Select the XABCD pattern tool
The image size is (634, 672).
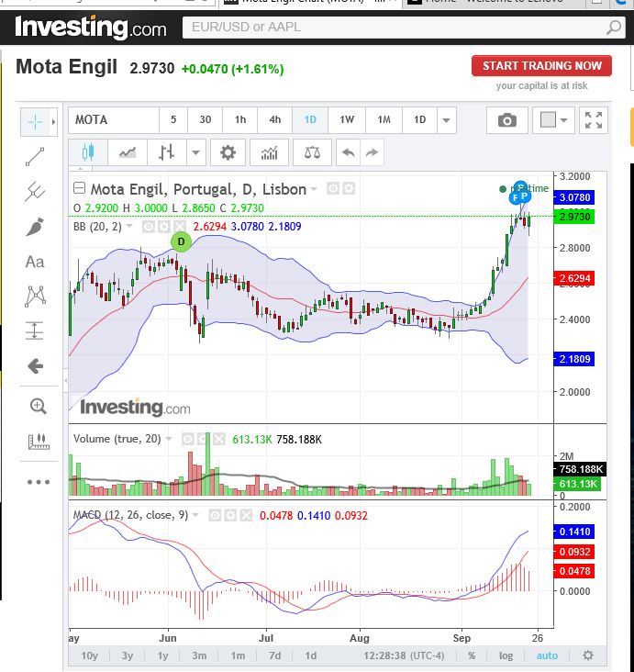pyautogui.click(x=35, y=297)
